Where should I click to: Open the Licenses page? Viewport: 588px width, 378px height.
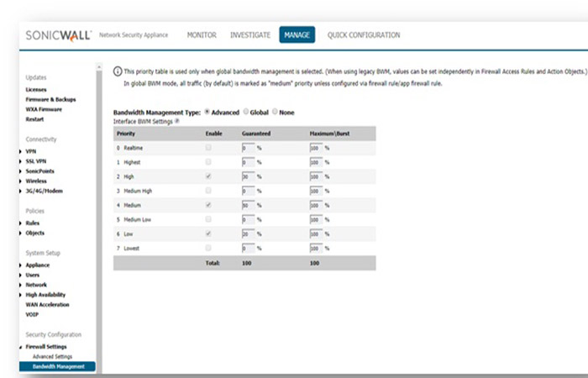(x=36, y=90)
